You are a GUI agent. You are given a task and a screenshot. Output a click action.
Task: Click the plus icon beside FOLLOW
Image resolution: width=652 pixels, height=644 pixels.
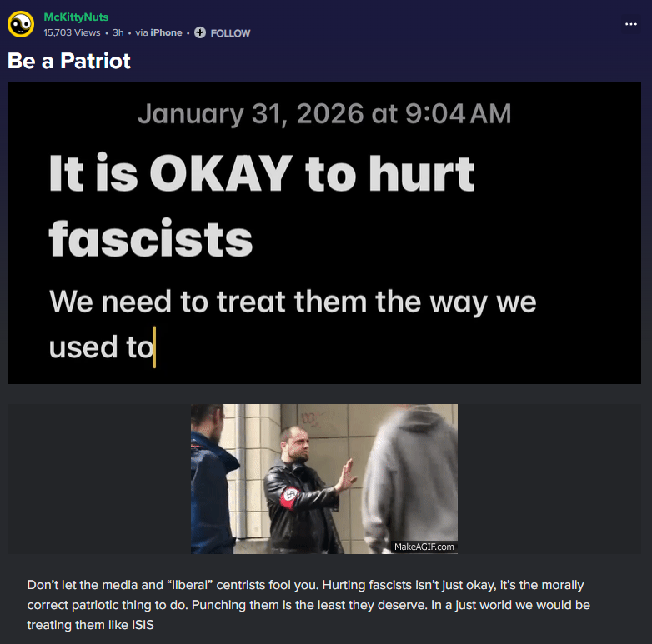coord(200,32)
